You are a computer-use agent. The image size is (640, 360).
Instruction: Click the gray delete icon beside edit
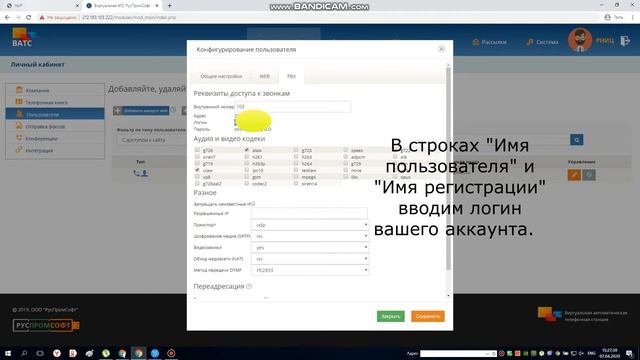click(589, 175)
